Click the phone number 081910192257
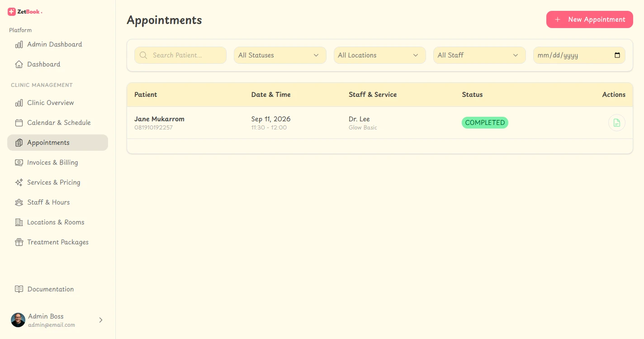The image size is (644, 339). [x=153, y=128]
